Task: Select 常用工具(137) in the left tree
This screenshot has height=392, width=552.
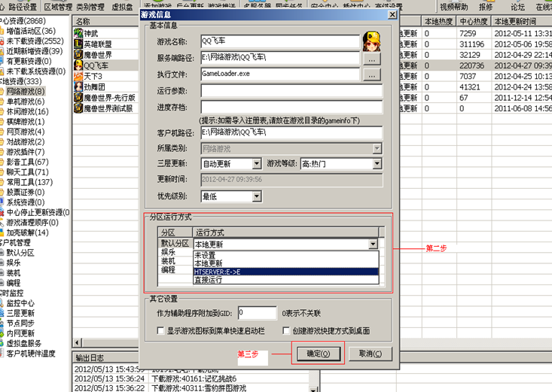Action: [29, 182]
